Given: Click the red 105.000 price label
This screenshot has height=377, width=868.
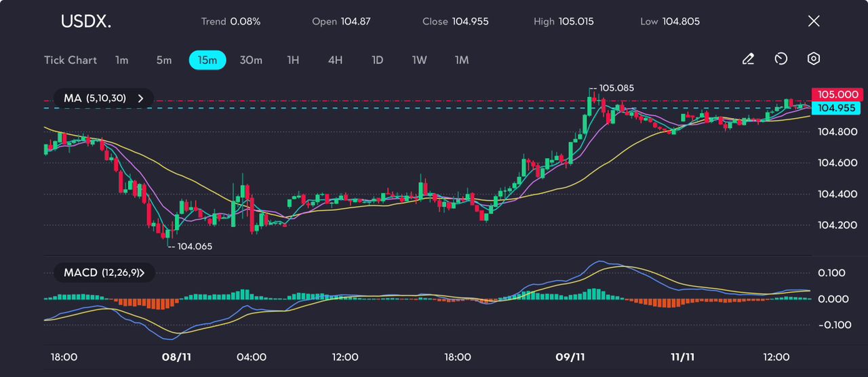Looking at the screenshot, I should point(838,94).
